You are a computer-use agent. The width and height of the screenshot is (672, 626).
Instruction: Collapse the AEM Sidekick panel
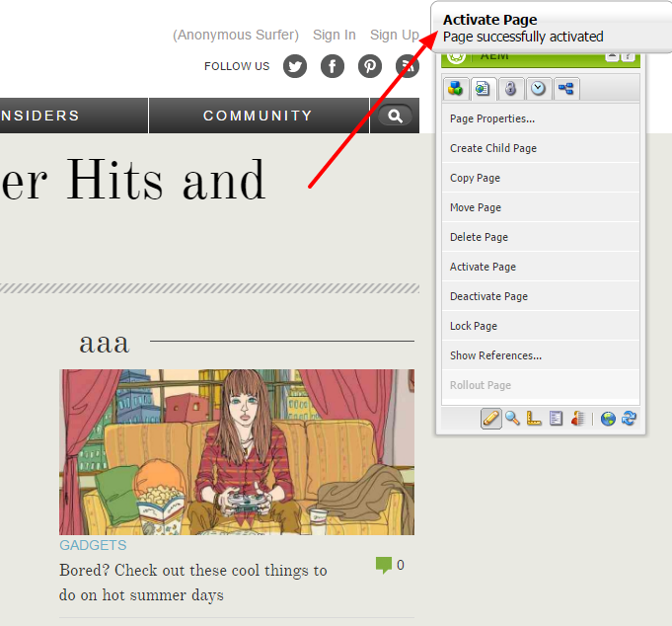pyautogui.click(x=613, y=56)
